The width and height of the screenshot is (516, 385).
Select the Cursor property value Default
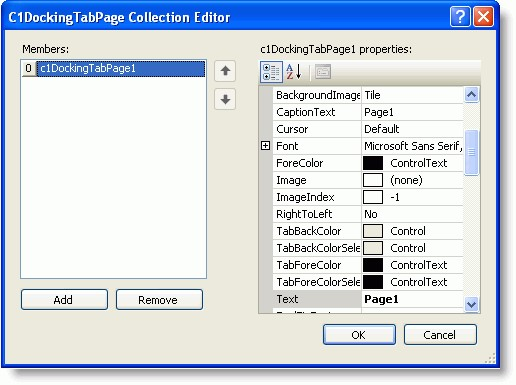click(x=412, y=129)
